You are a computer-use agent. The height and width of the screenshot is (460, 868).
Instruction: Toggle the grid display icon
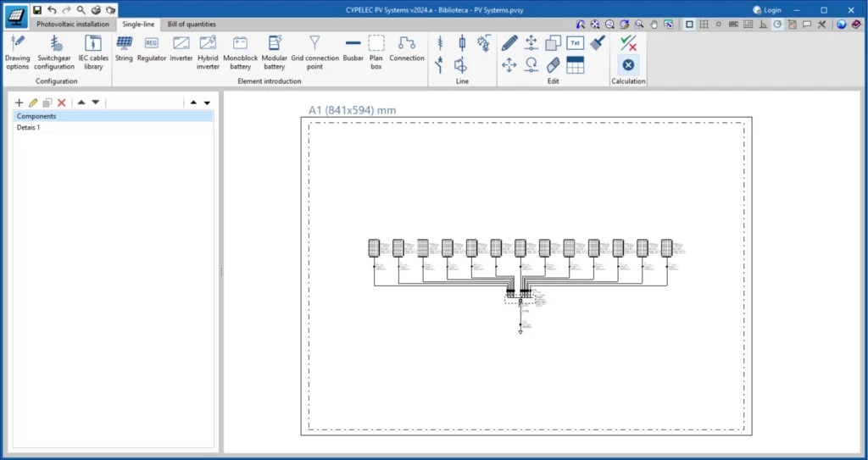pyautogui.click(x=704, y=25)
